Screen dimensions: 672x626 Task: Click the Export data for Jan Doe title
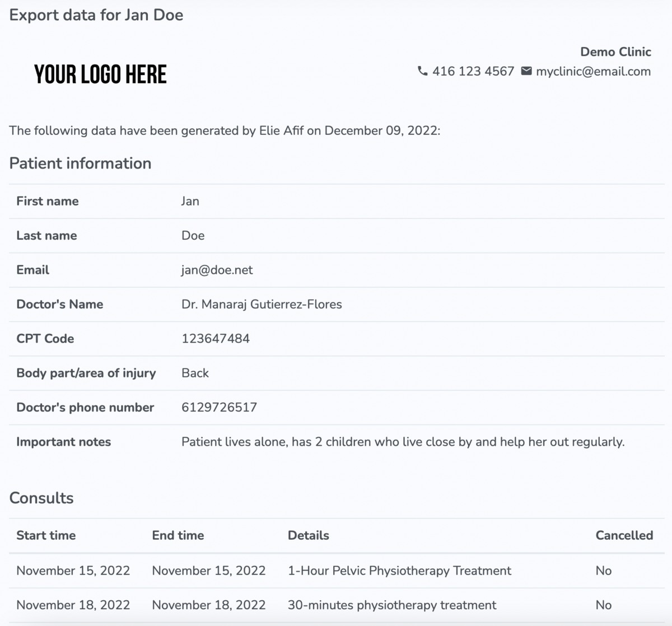(96, 15)
